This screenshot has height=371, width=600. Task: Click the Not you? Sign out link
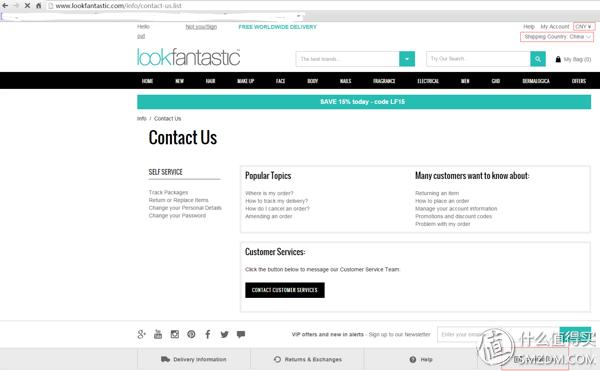pyautogui.click(x=201, y=27)
